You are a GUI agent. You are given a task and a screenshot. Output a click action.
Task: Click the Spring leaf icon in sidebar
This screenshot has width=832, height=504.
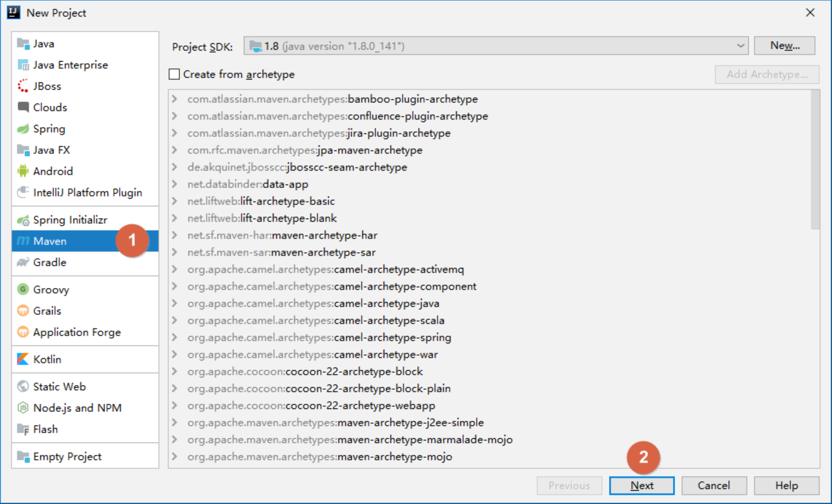(23, 129)
